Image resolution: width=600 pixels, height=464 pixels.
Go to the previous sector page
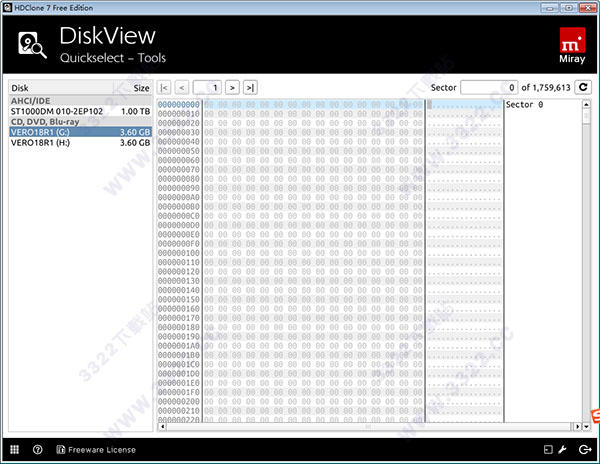click(x=182, y=88)
